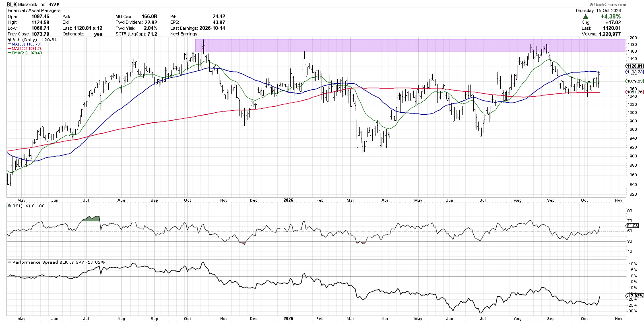Screen dimensions: 644x322
Task: Click the 1120.81 last price axis tag
Action: click(x=635, y=66)
